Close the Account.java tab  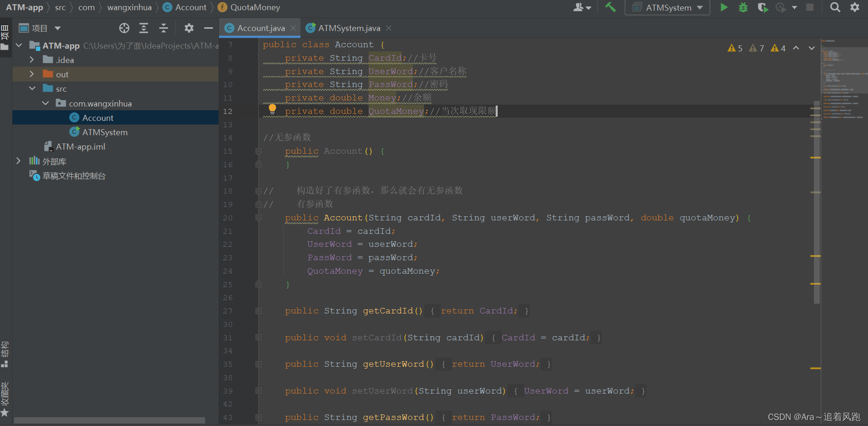click(x=293, y=28)
